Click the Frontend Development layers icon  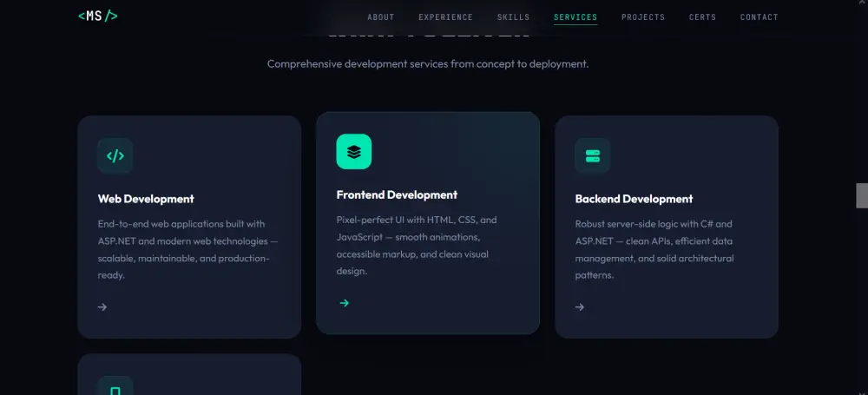click(x=354, y=151)
